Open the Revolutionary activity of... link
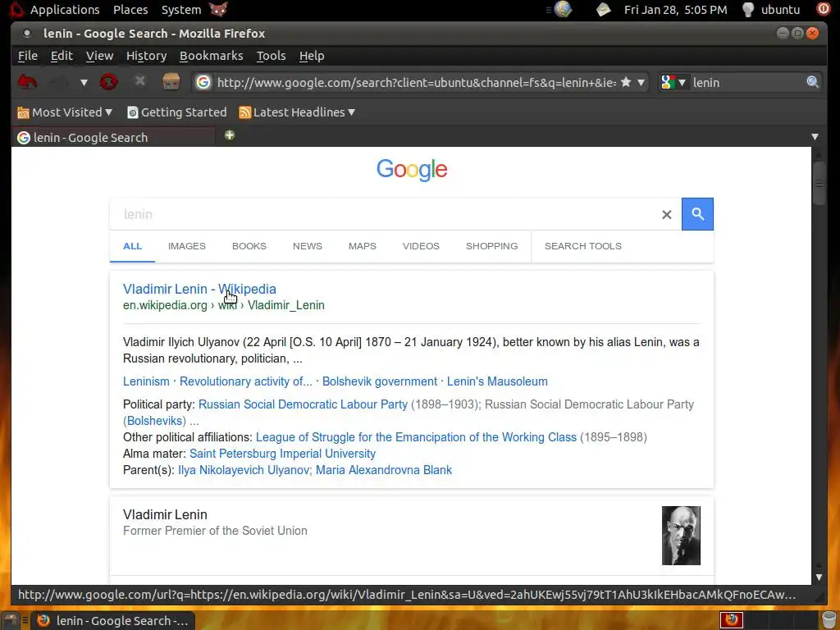 tap(246, 381)
